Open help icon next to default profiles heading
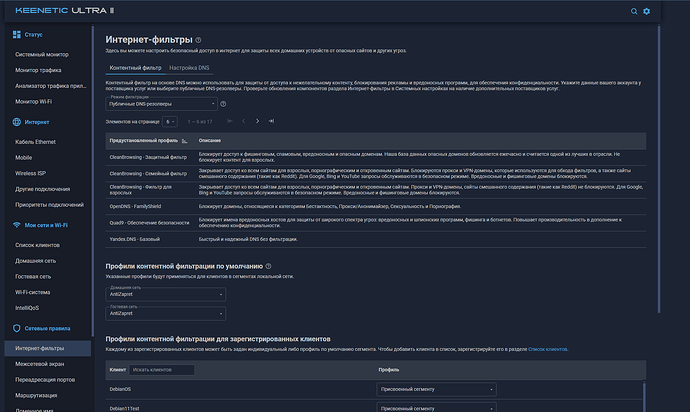Image resolution: width=690 pixels, height=412 pixels. point(268,266)
